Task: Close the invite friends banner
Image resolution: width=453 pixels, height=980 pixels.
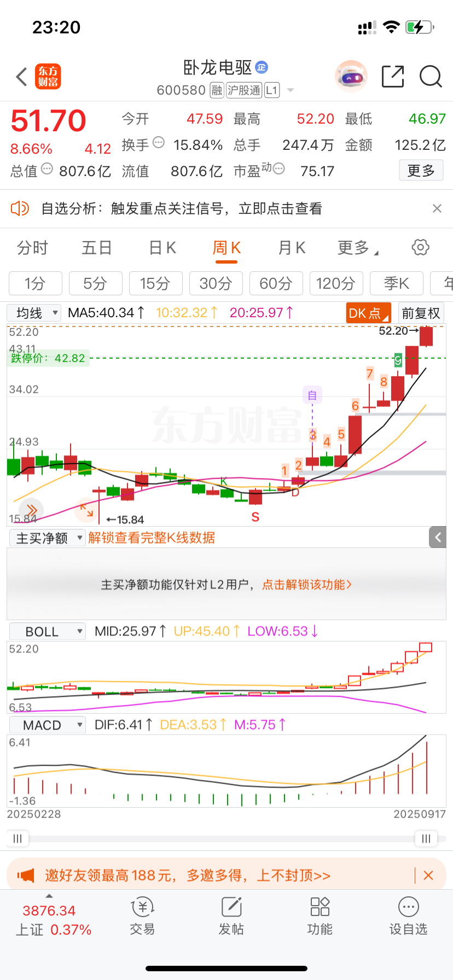Action: [428, 875]
